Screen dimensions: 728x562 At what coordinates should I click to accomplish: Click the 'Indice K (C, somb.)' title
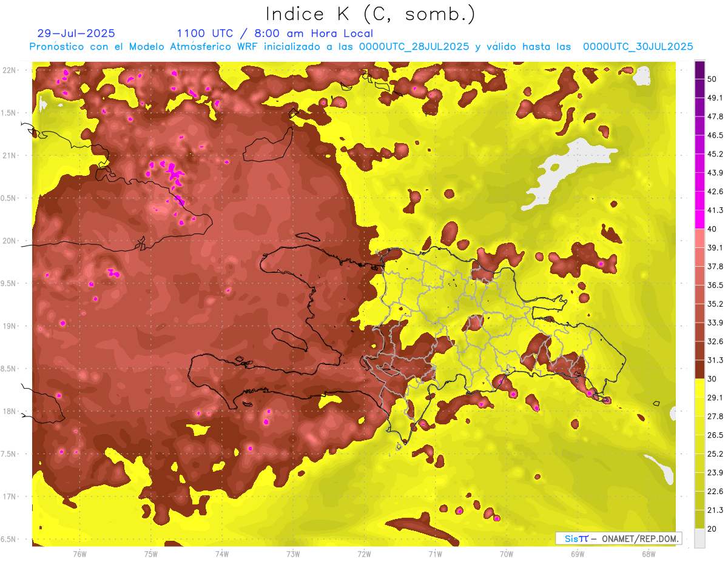tap(370, 14)
